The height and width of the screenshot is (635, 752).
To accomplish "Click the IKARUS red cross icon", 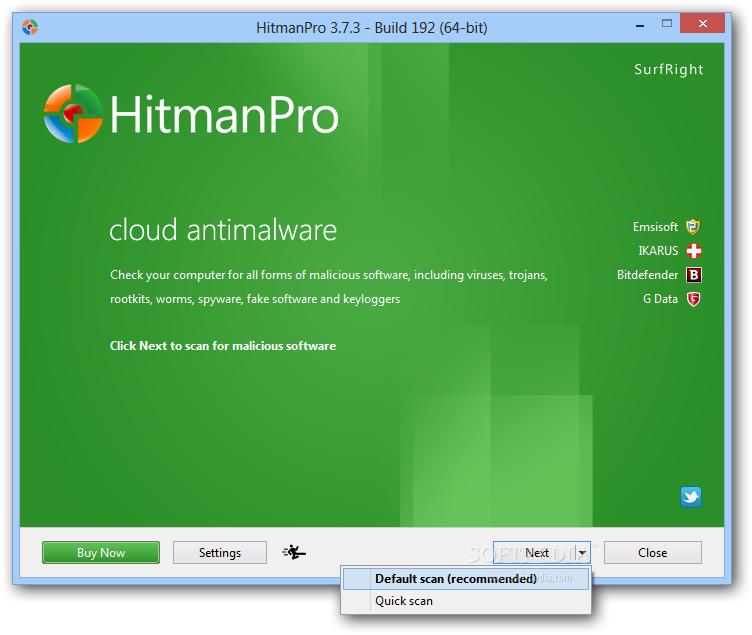I will pos(693,251).
